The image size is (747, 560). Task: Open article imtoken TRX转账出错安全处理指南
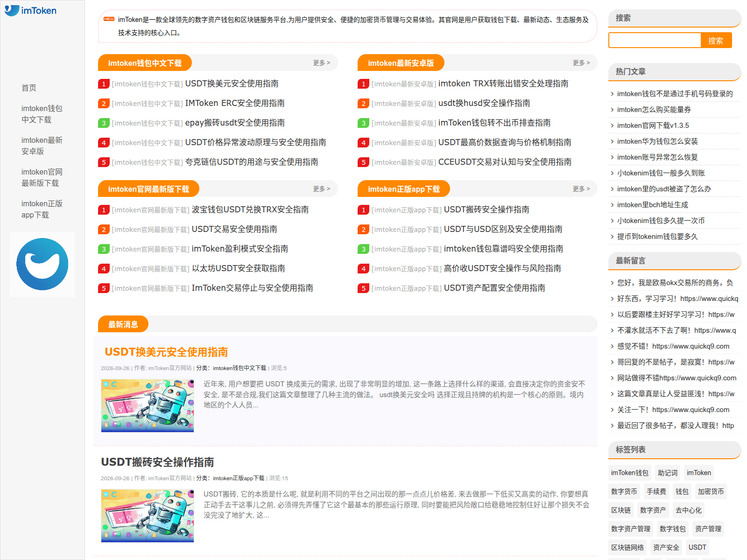point(503,84)
